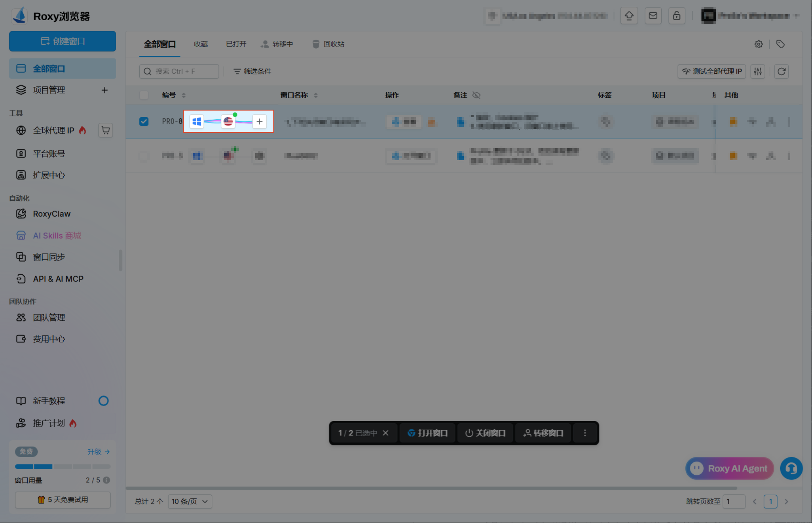
Task: Uncheck the PRO-8 row checkbox
Action: click(144, 121)
